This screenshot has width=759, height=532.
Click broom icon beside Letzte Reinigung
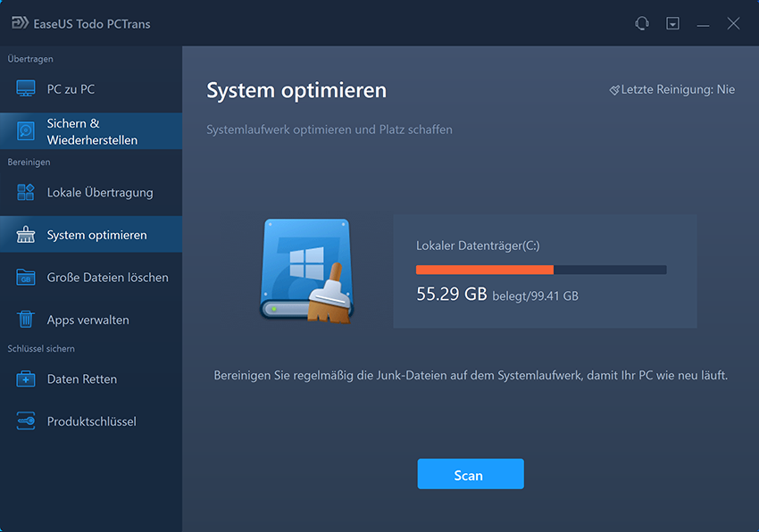pos(614,90)
